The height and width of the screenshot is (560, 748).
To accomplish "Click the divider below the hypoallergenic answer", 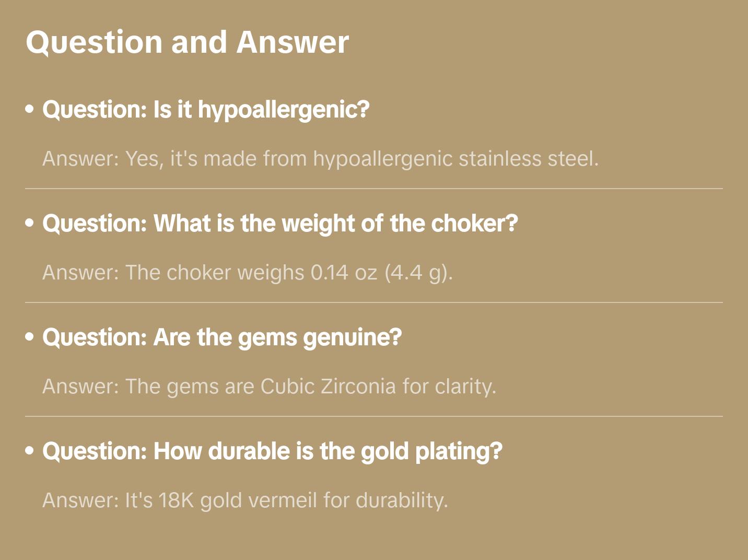I will point(373,189).
